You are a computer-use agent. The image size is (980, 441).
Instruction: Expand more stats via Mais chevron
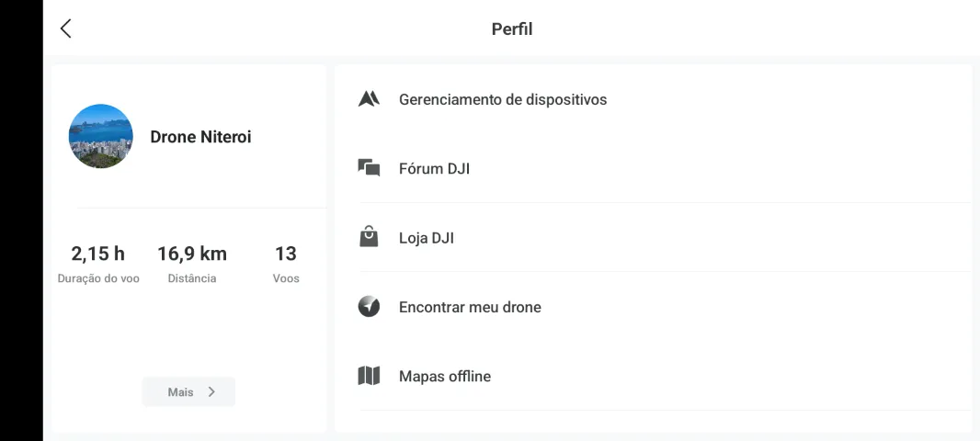click(211, 391)
